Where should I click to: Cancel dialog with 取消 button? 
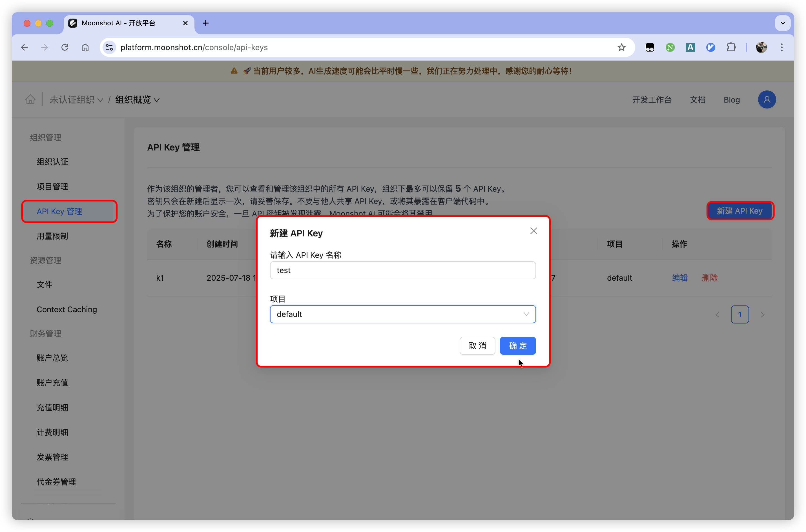[477, 346]
